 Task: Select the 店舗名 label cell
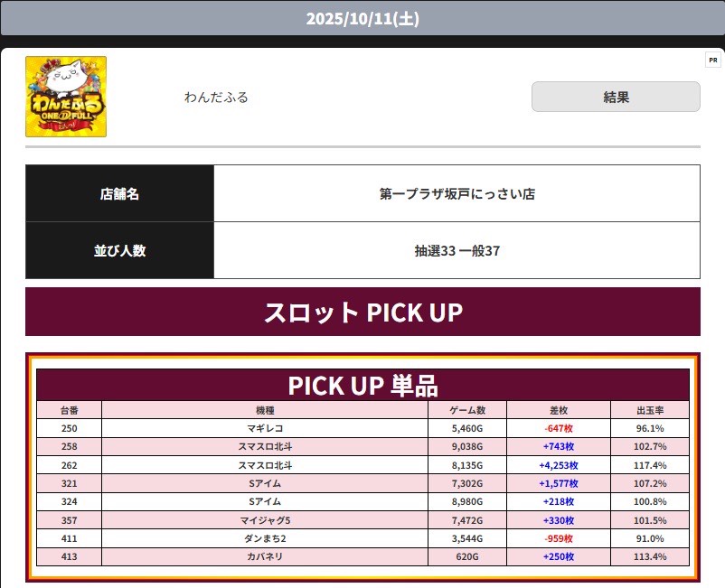coord(119,193)
